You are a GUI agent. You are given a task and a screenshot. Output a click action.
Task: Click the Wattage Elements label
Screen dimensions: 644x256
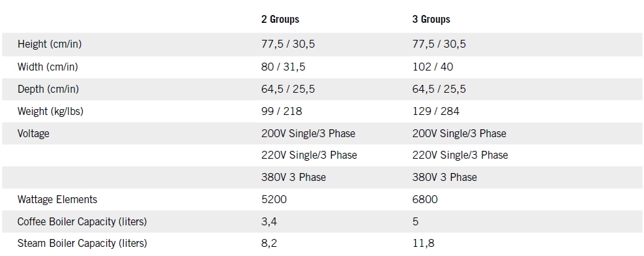57,200
